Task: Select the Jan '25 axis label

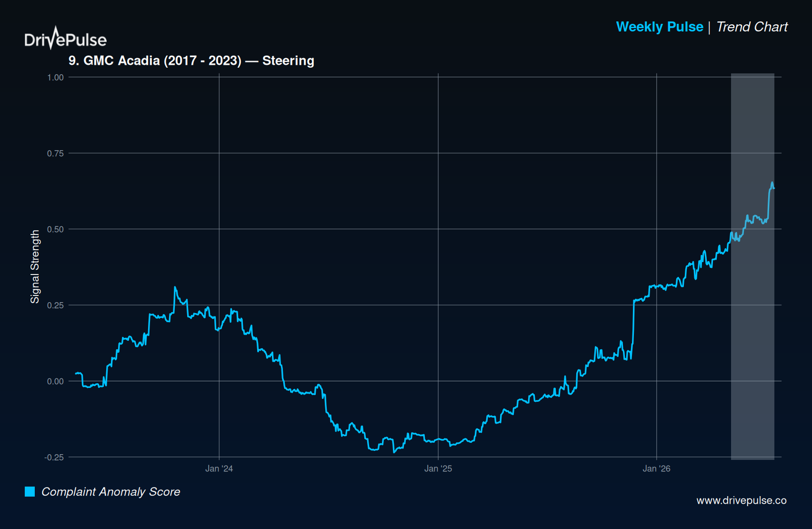Action: coord(438,468)
